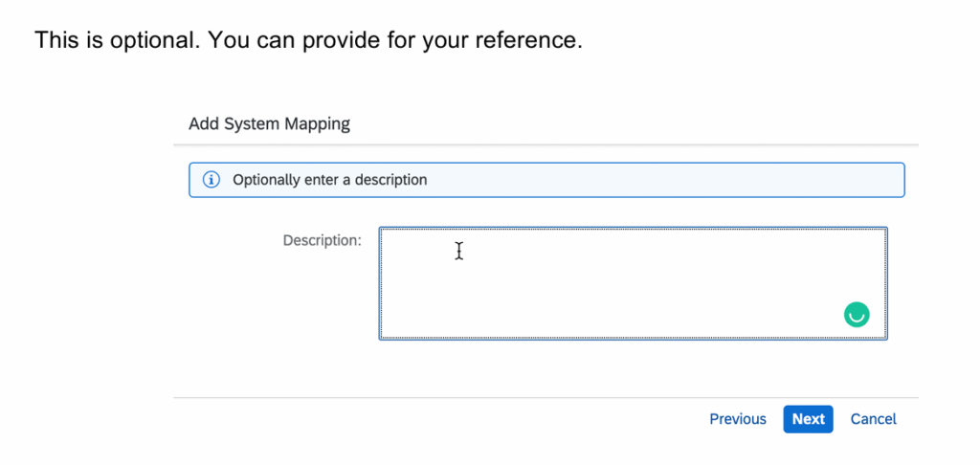Click the empty right side of the info message strip
Viewport: 980px width, 465px height.
pyautogui.click(x=718, y=180)
